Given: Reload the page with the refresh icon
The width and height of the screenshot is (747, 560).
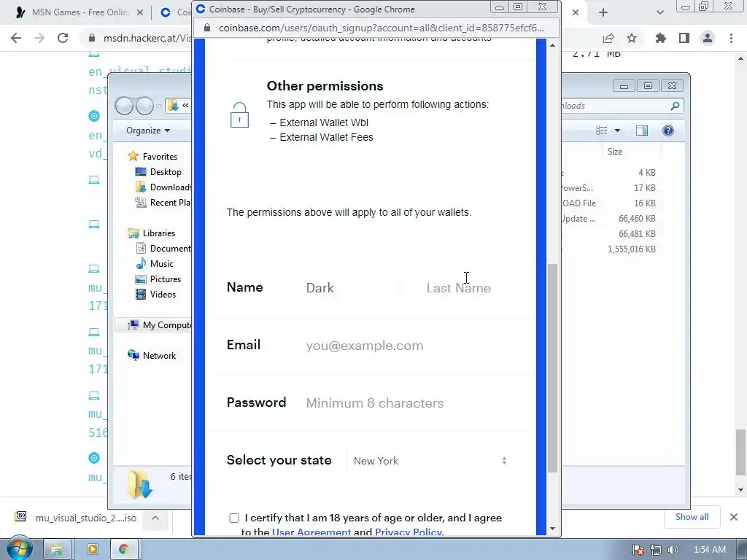Looking at the screenshot, I should pos(63,38).
